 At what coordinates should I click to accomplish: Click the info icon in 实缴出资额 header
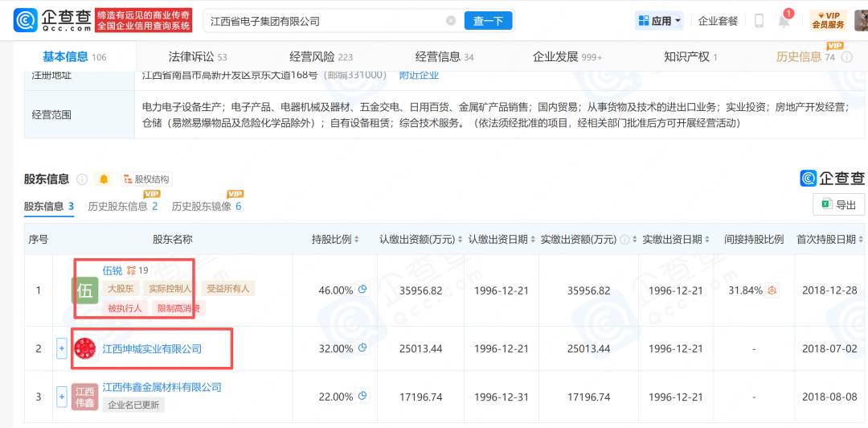point(625,240)
